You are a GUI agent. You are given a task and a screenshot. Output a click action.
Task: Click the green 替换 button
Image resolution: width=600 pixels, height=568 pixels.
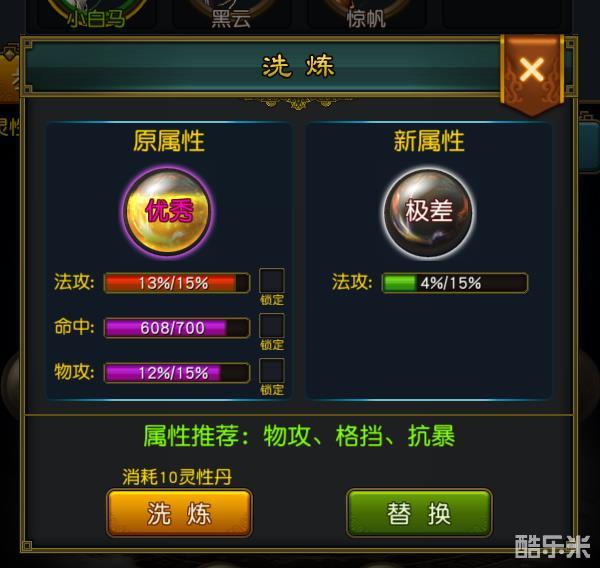tap(419, 513)
